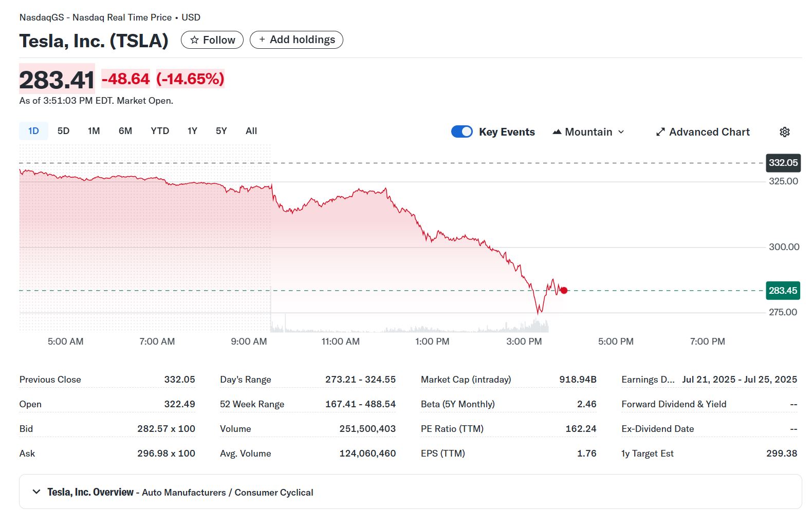Screen dimensions: 812x510
Task: Click the 283.45 current price label
Action: 783,291
